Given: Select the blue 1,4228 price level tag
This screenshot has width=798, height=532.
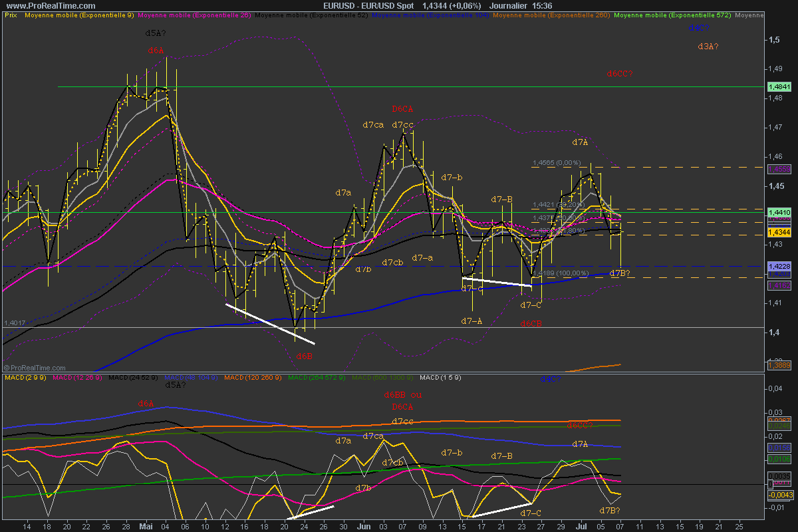Looking at the screenshot, I should [779, 266].
